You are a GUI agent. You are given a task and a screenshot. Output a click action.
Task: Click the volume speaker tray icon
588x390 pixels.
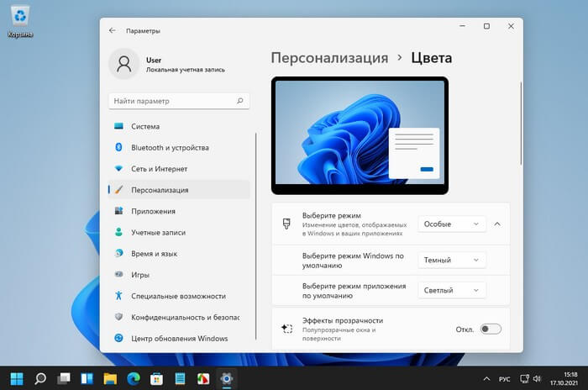[537, 379]
